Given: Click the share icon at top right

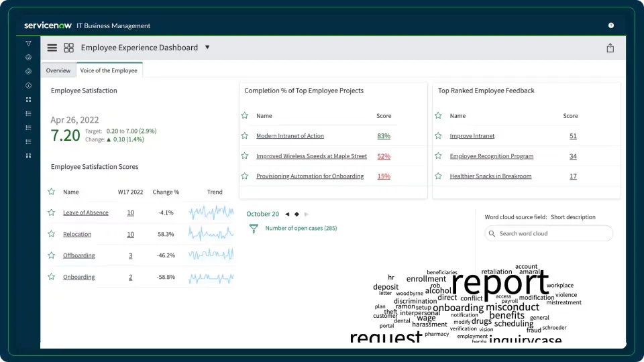Looking at the screenshot, I should 610,48.
